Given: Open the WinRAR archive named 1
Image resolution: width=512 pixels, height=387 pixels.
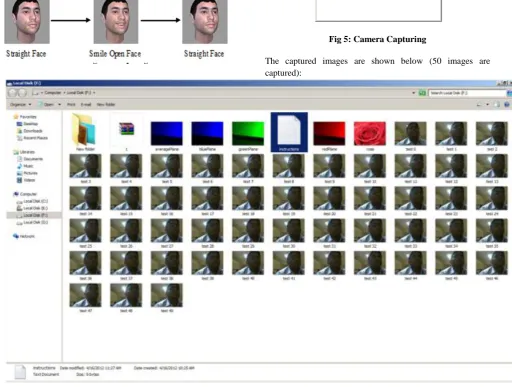Looking at the screenshot, I should pos(126,129).
